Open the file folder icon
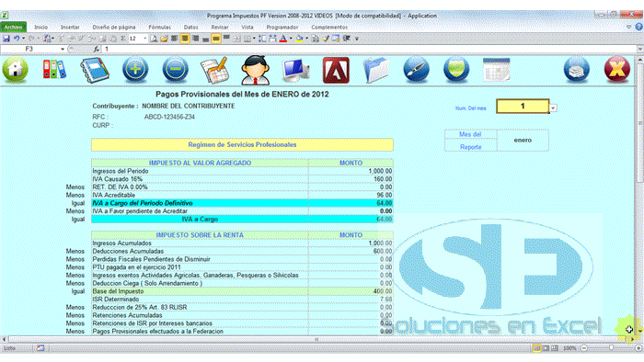Viewport: 644px width, 362px height. tap(376, 70)
